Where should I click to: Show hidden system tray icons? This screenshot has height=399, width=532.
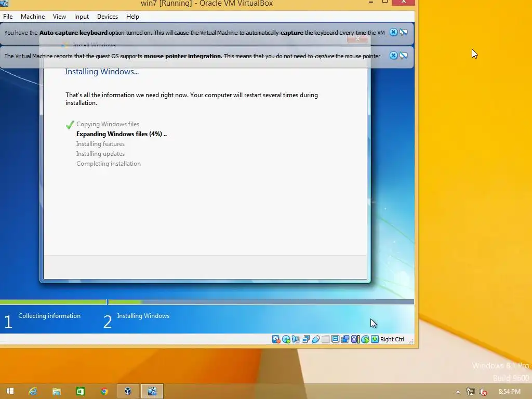pyautogui.click(x=458, y=392)
